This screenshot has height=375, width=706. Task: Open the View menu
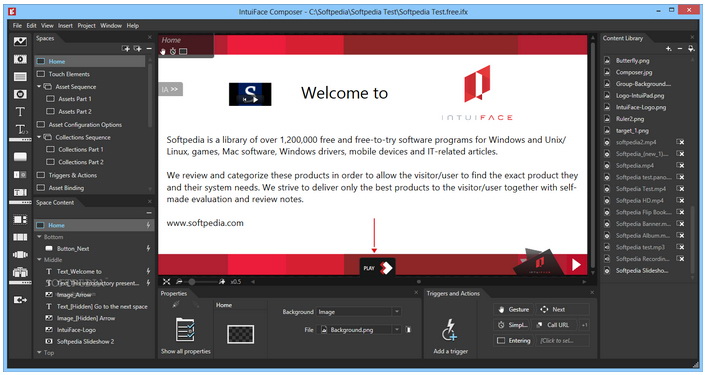pyautogui.click(x=47, y=26)
